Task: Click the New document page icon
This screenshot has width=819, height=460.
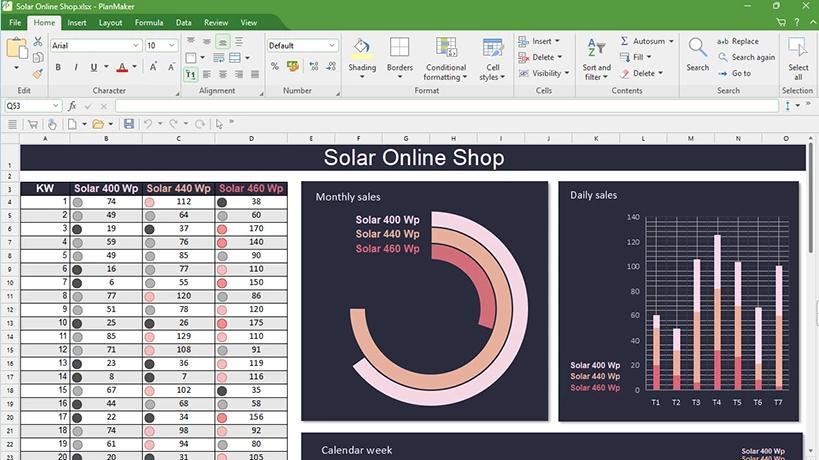Action: point(72,124)
